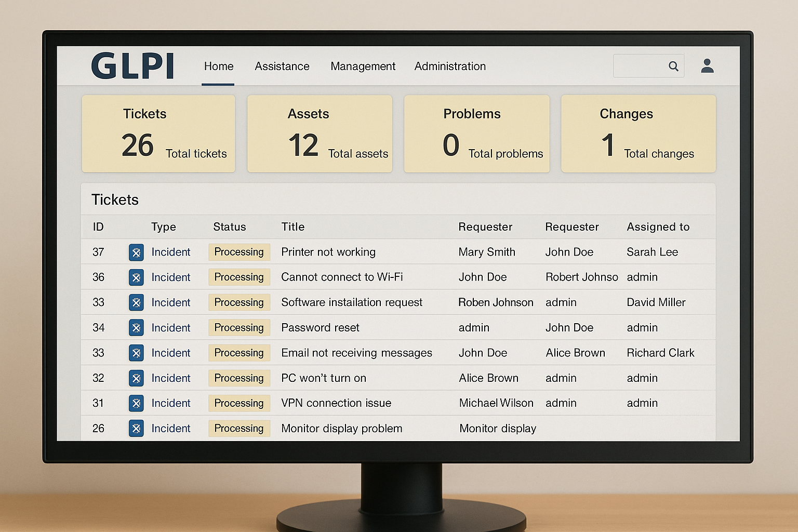Open the Cannot connect to Wi-Fi ticket

[342, 277]
